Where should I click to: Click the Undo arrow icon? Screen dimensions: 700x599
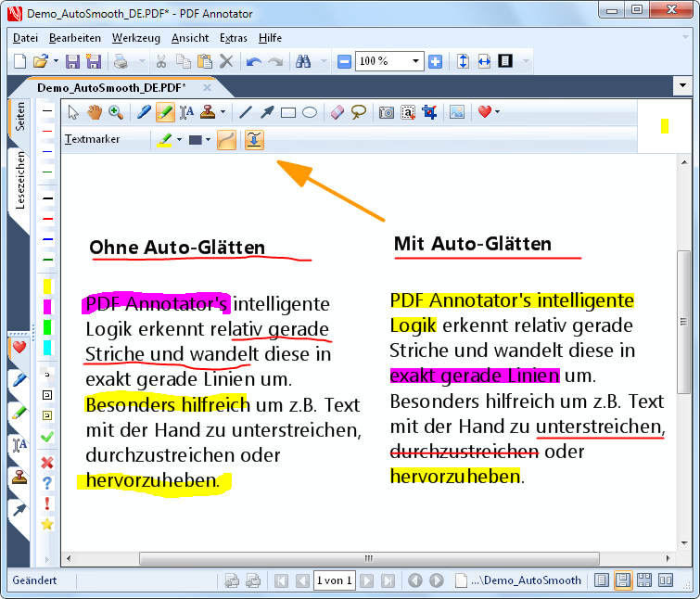(254, 61)
